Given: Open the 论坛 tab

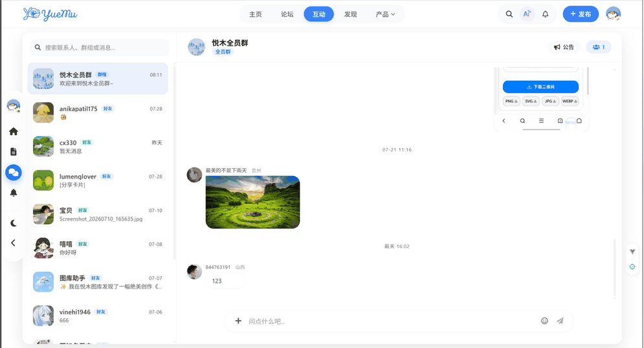Looking at the screenshot, I should point(287,14).
